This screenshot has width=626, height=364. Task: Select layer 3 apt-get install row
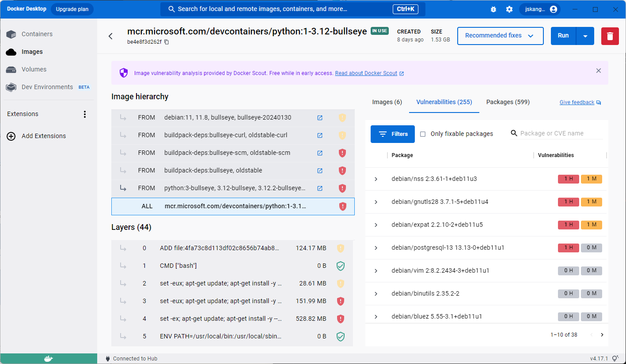coord(232,301)
